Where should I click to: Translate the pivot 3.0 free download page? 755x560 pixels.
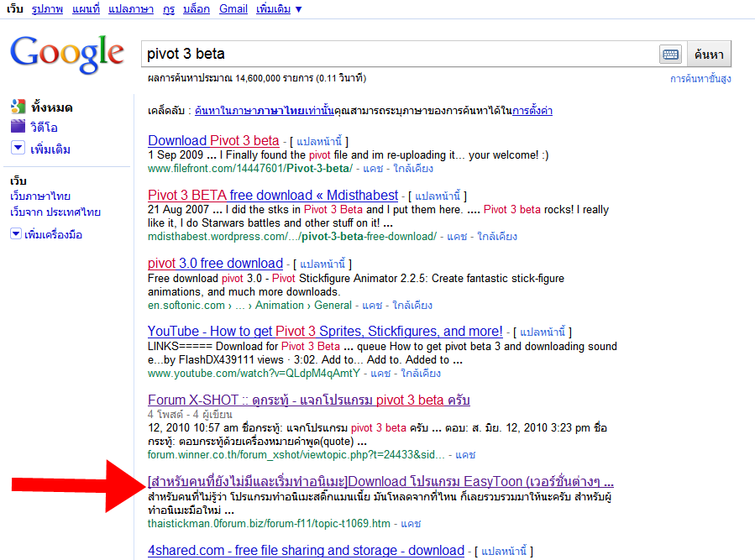coord(322,264)
